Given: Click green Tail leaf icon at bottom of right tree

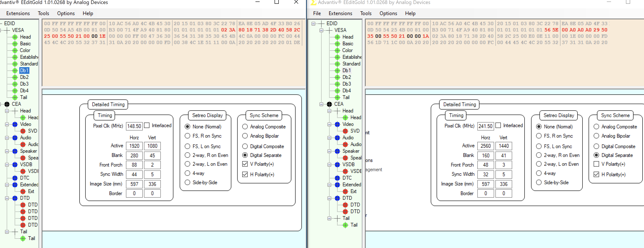Looking at the screenshot, I should [x=346, y=225].
